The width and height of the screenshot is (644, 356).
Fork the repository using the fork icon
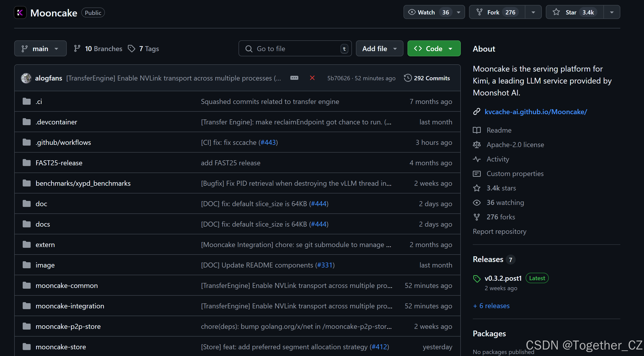click(480, 12)
